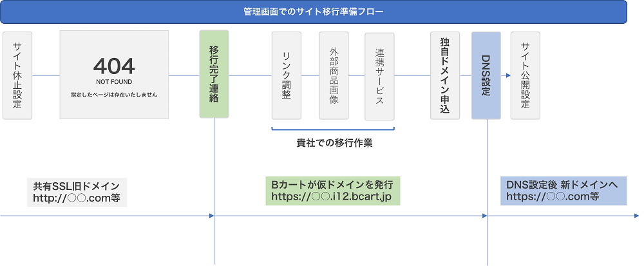644x266 pixels.
Task: Select the green 移行完了連絡 step box
Action: tap(214, 74)
